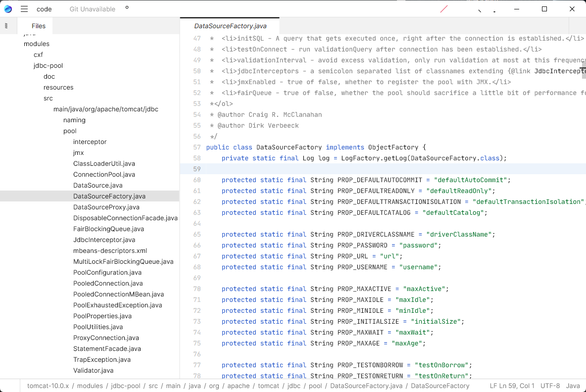Open StatementFacade.java file
586x392 pixels.
tap(107, 348)
